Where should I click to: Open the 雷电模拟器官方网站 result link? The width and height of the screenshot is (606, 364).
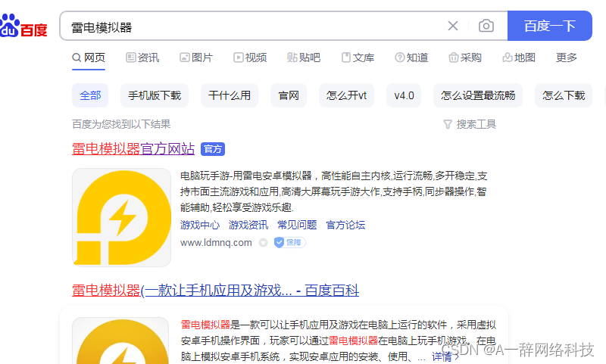[x=133, y=149]
